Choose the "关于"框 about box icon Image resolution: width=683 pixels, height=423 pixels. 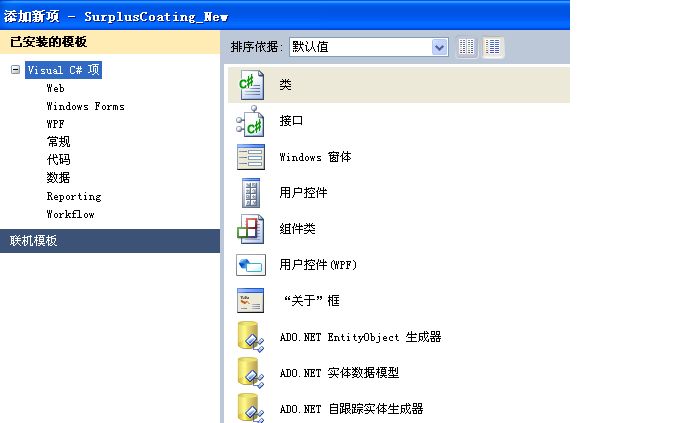point(250,301)
